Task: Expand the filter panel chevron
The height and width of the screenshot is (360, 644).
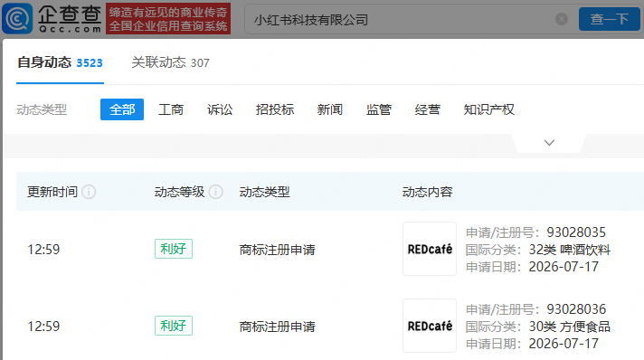Action: point(549,143)
